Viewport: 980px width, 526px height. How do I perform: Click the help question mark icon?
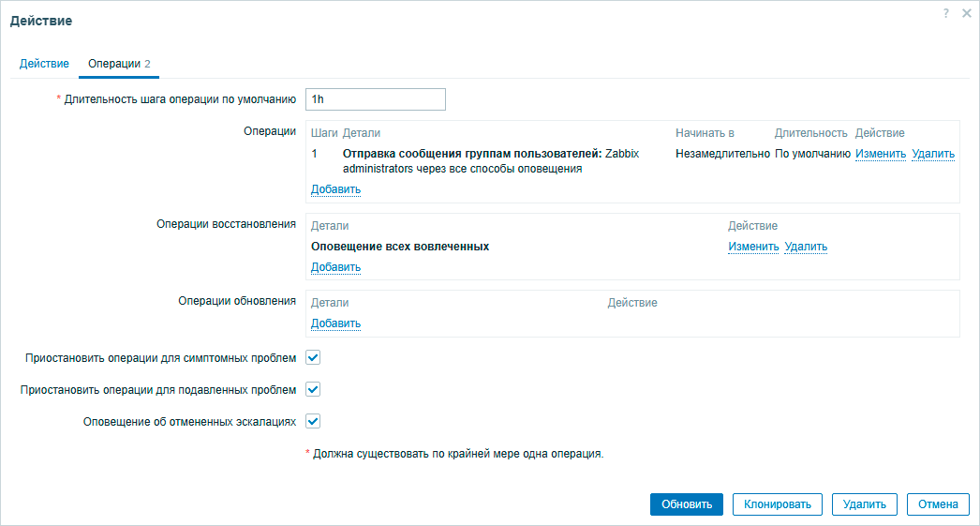947,13
